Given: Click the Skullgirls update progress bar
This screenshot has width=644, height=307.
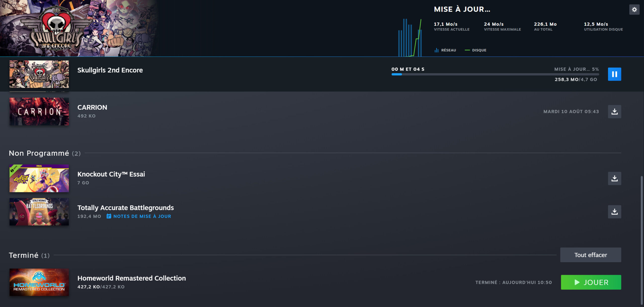Looking at the screenshot, I should point(495,74).
